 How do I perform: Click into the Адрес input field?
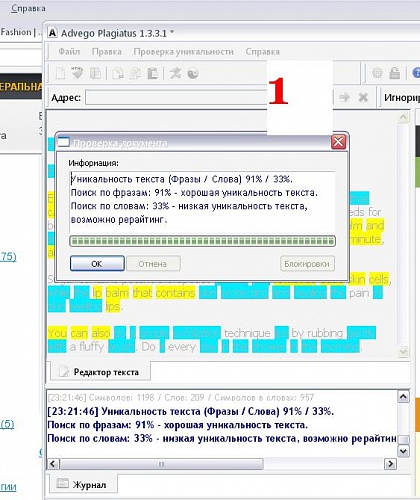tap(176, 97)
